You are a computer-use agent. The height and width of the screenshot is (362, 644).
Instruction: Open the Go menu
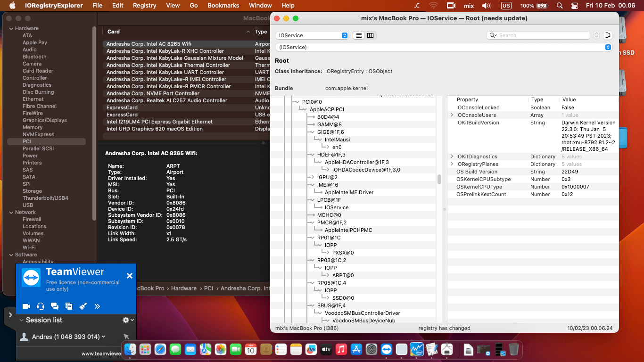point(194,6)
